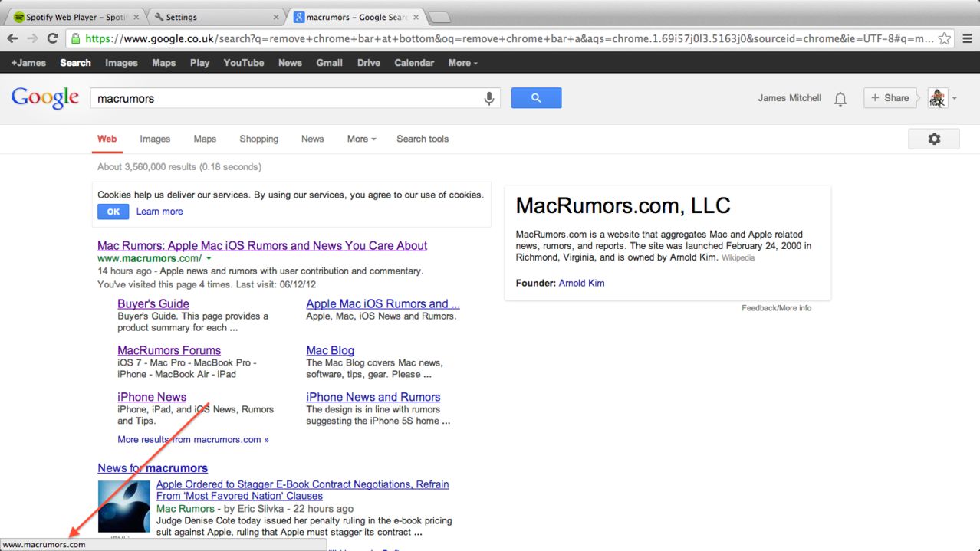This screenshot has width=980, height=551.
Task: Open a new tab button
Action: click(439, 18)
